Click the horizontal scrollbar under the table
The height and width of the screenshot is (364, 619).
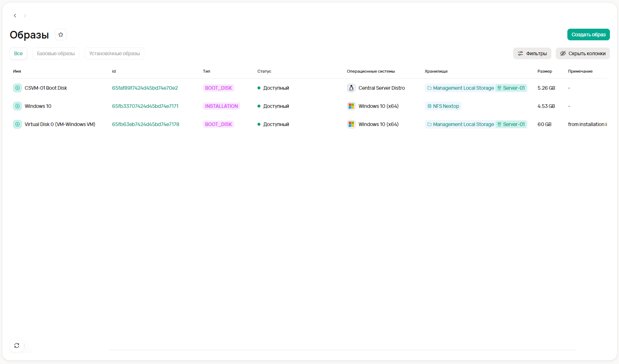342,349
